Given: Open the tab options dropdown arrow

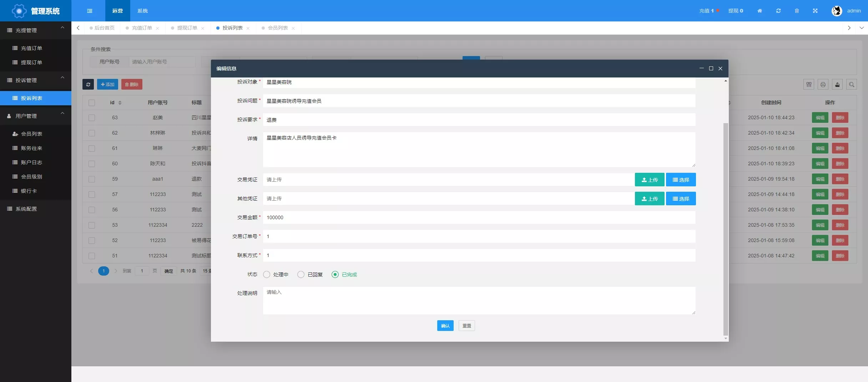Looking at the screenshot, I should [862, 28].
